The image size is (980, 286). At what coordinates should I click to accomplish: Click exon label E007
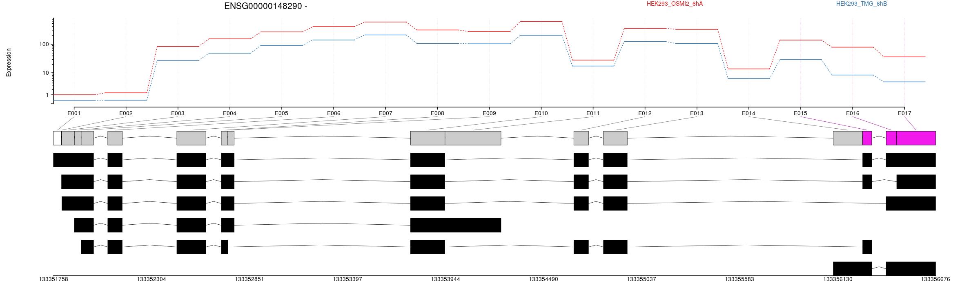[385, 113]
